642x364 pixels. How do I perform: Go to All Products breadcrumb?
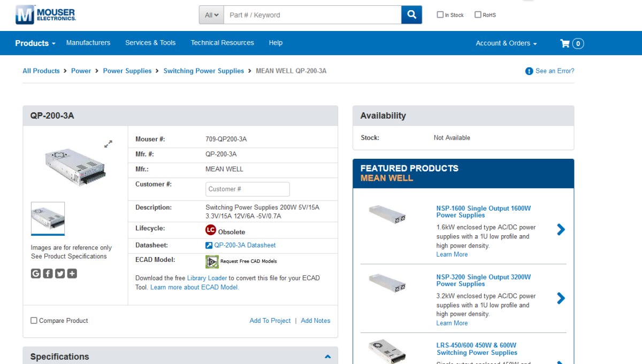41,71
